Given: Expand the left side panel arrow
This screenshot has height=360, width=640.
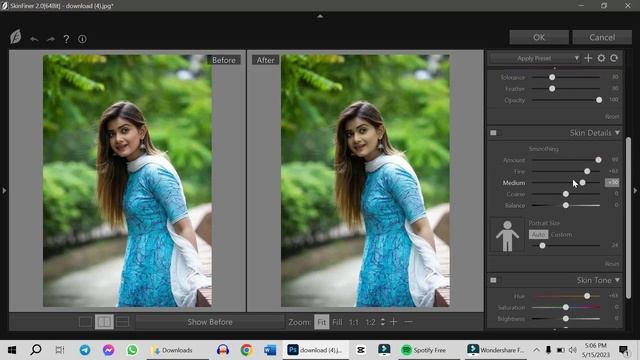Looking at the screenshot, I should coord(4,190).
